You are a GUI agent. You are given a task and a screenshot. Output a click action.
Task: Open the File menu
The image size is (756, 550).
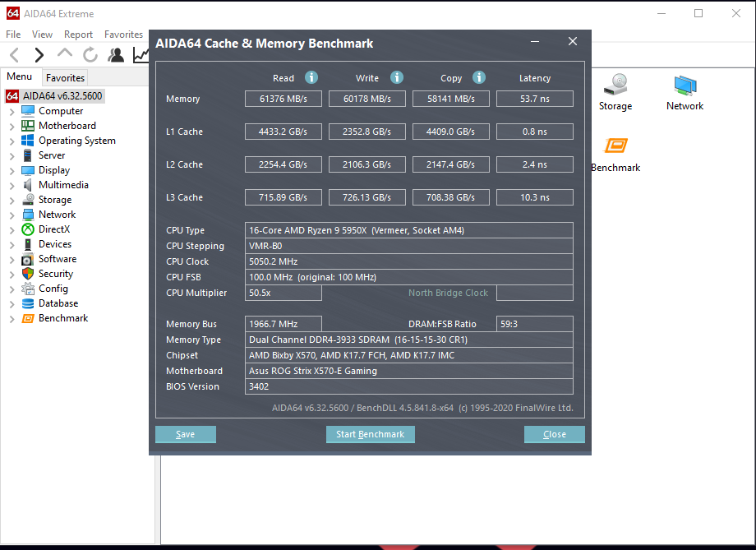point(13,35)
